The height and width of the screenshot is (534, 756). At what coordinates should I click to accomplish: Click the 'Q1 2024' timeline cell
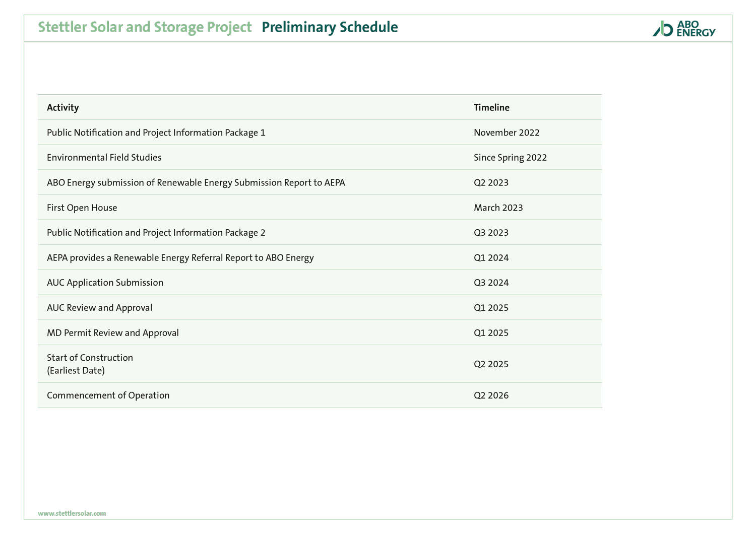[491, 257]
